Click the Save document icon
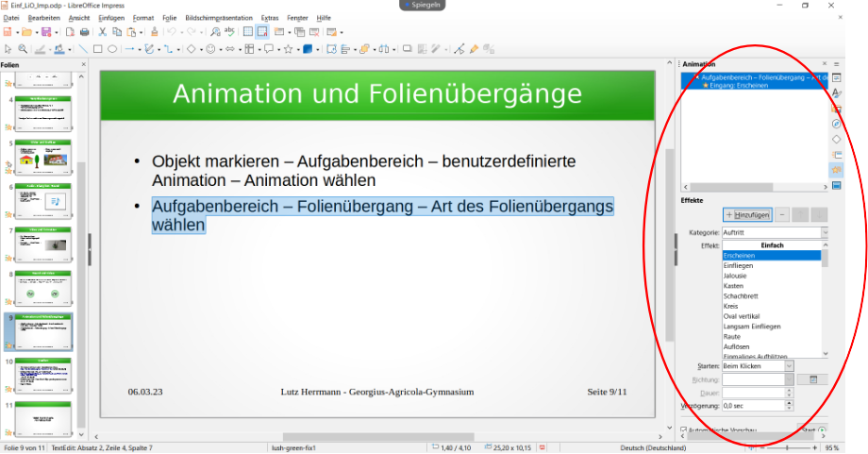Image resolution: width=868 pixels, height=454 pixels. (x=45, y=31)
